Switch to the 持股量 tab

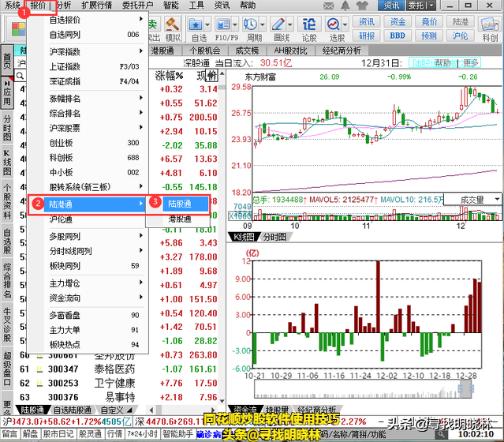coord(276,410)
